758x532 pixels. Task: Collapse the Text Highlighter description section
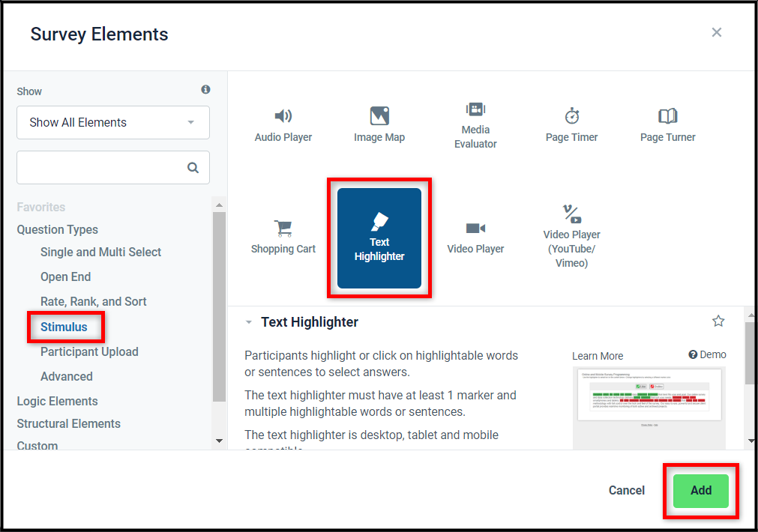248,322
